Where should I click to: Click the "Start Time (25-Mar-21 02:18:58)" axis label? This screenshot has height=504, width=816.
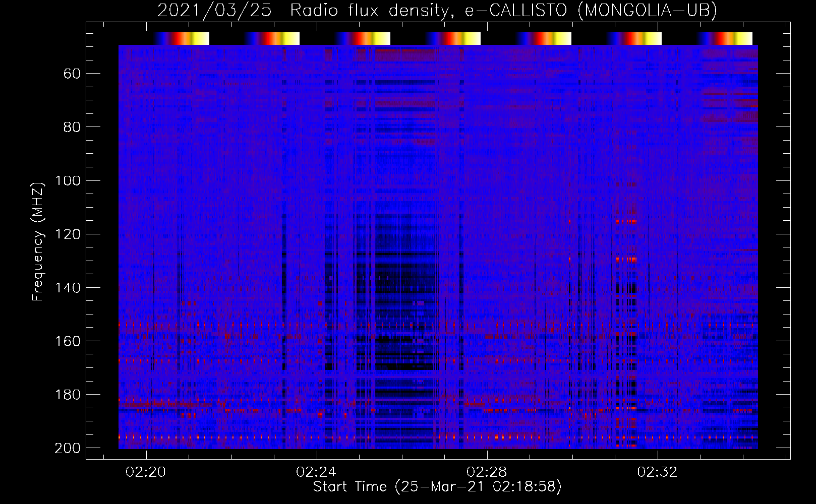coord(437,487)
